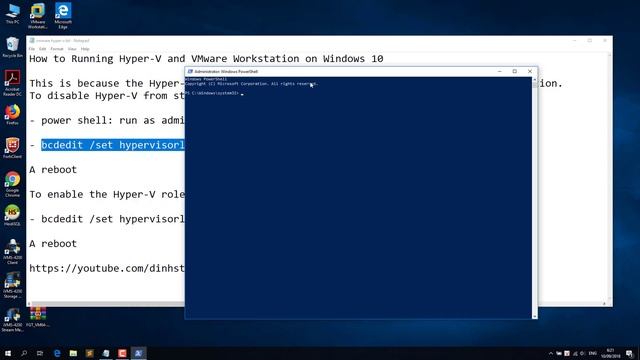
Task: Open the taskbar clock and date
Action: [x=611, y=353]
